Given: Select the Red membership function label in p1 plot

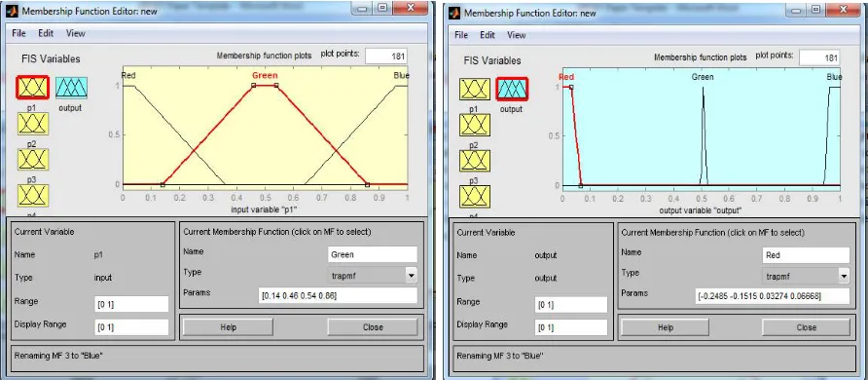Looking at the screenshot, I should 128,75.
